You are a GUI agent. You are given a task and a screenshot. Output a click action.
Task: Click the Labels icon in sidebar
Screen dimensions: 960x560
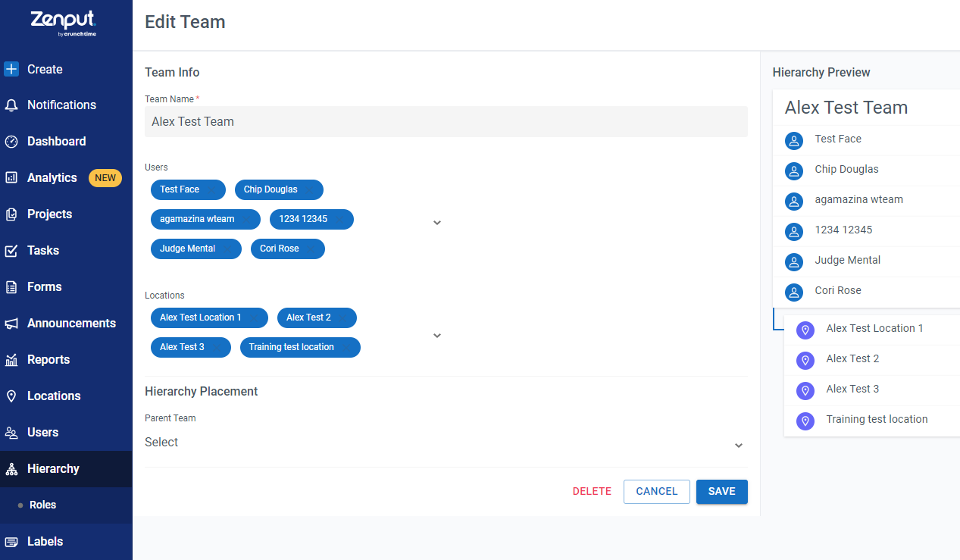coord(11,542)
